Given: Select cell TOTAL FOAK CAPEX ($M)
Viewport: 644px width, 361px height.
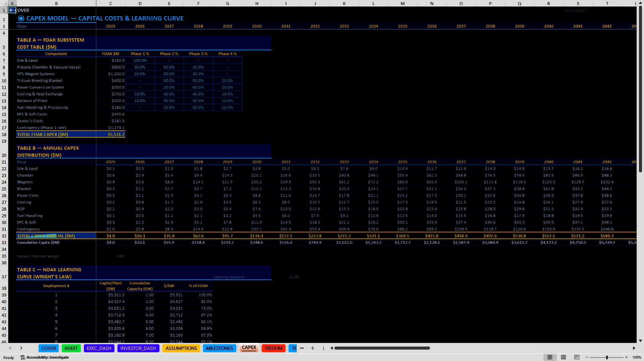Looking at the screenshot, I should (x=56, y=135).
